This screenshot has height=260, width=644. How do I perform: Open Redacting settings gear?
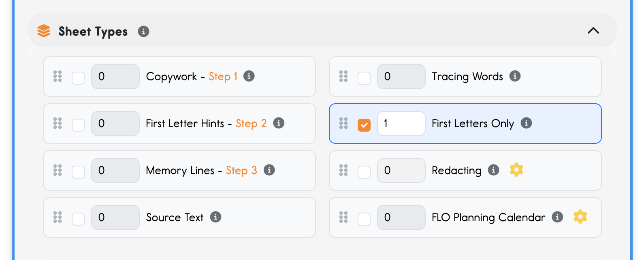coord(516,170)
